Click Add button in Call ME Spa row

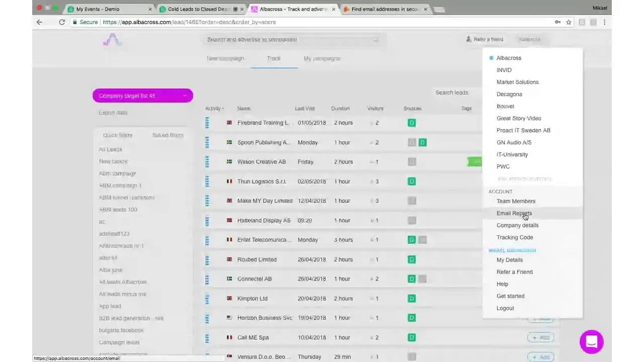tap(541, 338)
